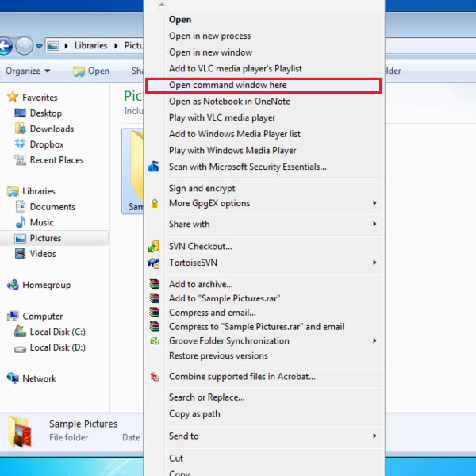Click the Network icon in sidebar

[13, 378]
